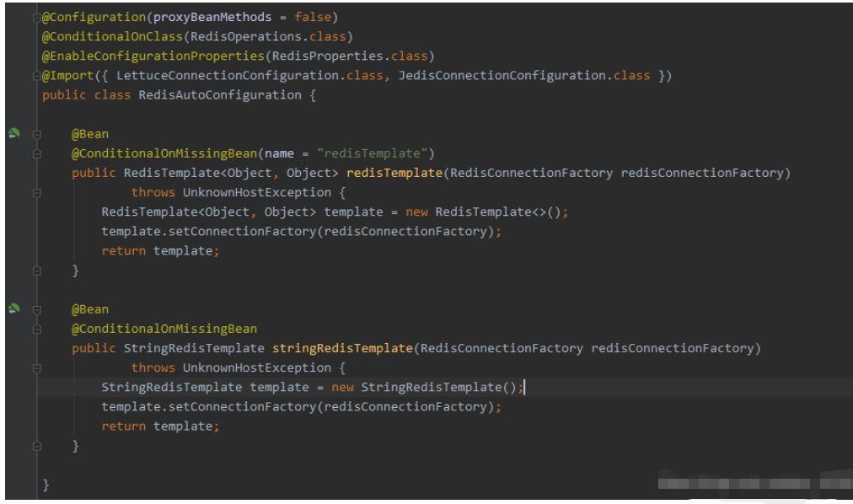Click the false value of proxyBeanMethods
The height and width of the screenshot is (504, 853).
click(x=313, y=18)
